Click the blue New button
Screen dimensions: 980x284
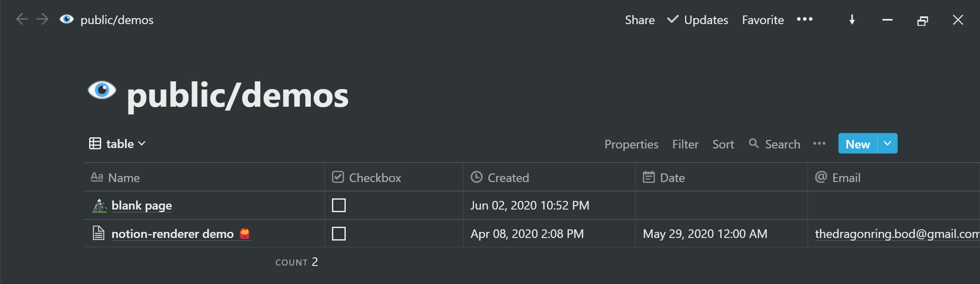coord(858,144)
